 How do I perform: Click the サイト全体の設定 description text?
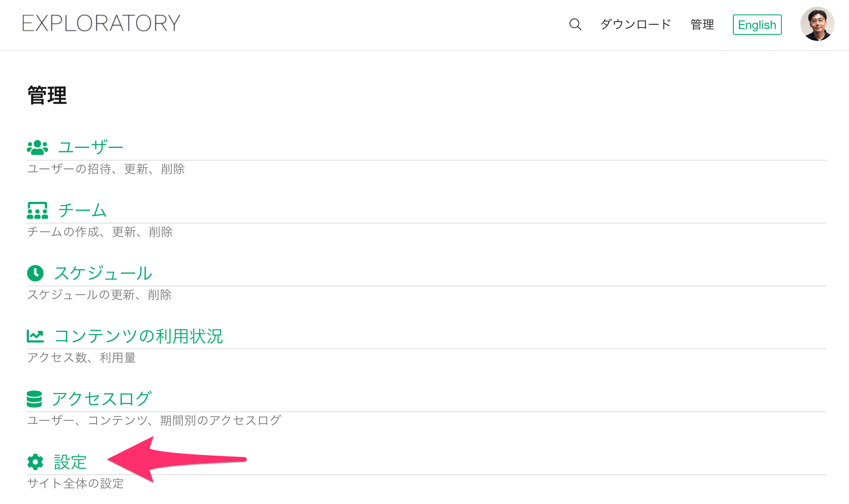coord(75,484)
